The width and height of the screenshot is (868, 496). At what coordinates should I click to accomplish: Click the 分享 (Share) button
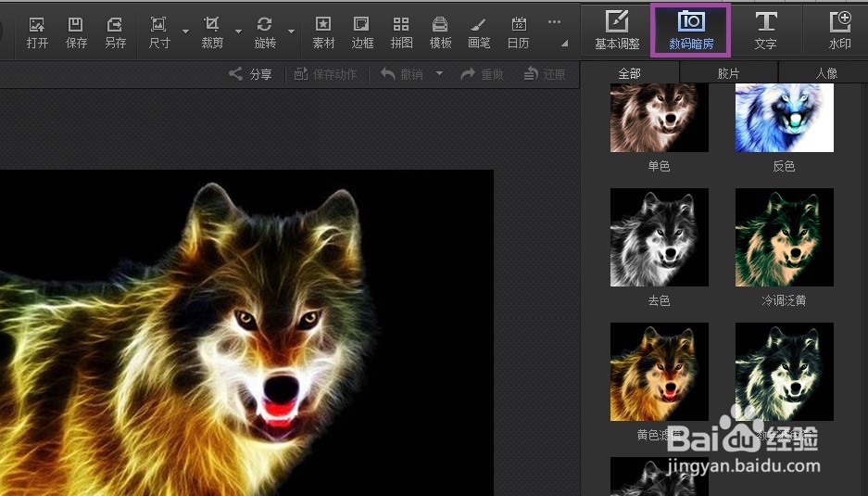251,74
